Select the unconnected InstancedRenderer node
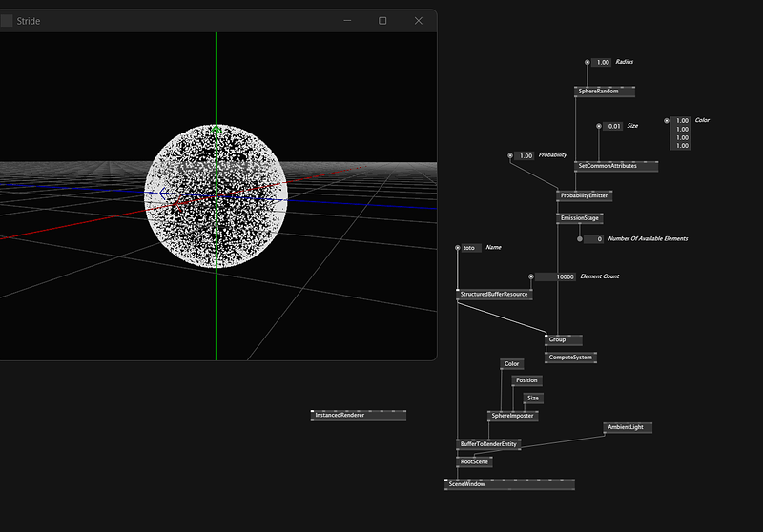The width and height of the screenshot is (763, 532). point(359,416)
